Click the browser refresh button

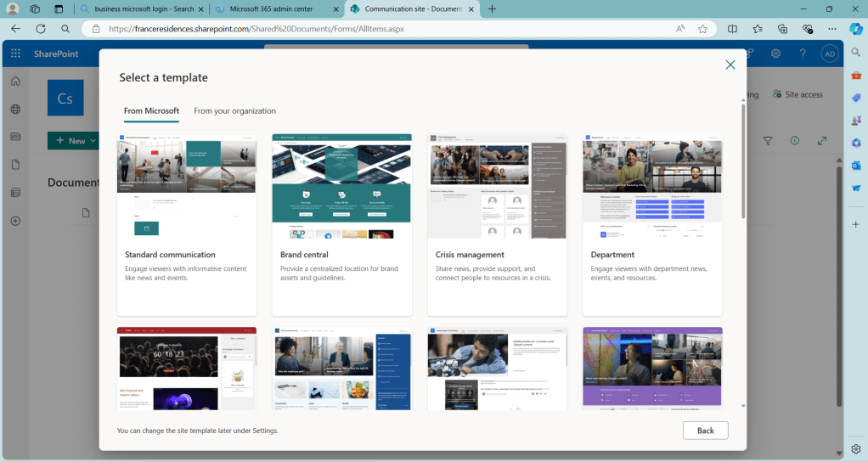(x=40, y=28)
